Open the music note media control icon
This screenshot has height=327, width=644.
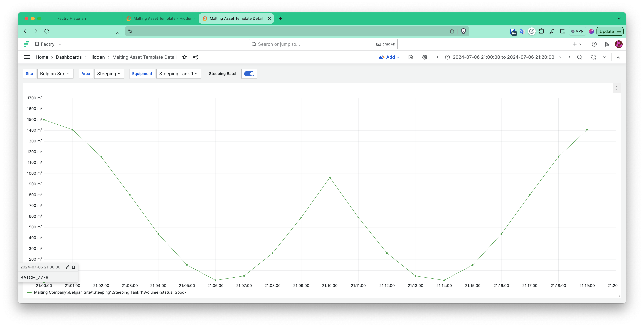click(x=552, y=31)
